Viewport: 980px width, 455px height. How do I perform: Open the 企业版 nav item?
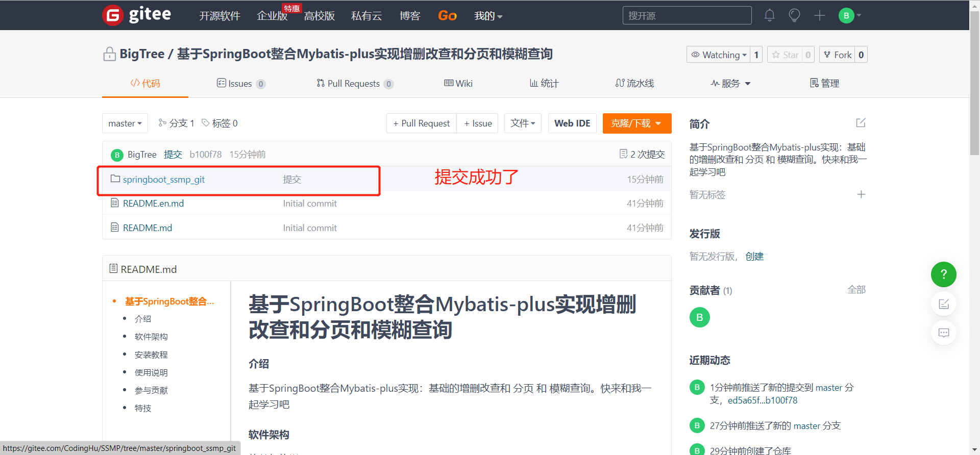[x=272, y=16]
